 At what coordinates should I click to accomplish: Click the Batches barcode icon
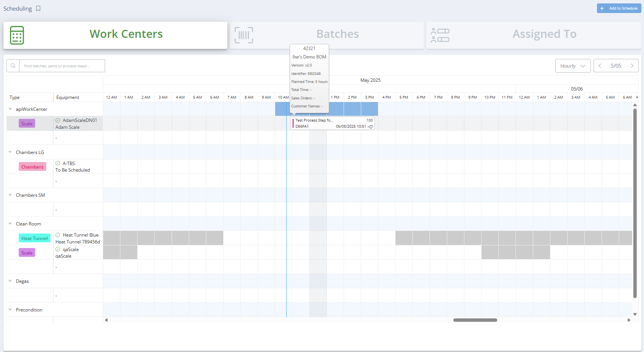[x=244, y=35]
